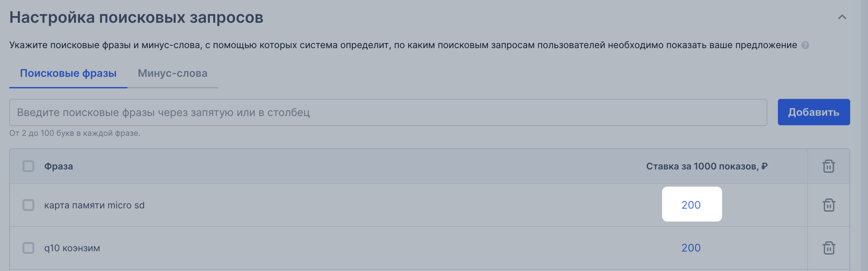This screenshot has width=868, height=271.
Task: Focus the search phrases input field
Action: pyautogui.click(x=388, y=112)
